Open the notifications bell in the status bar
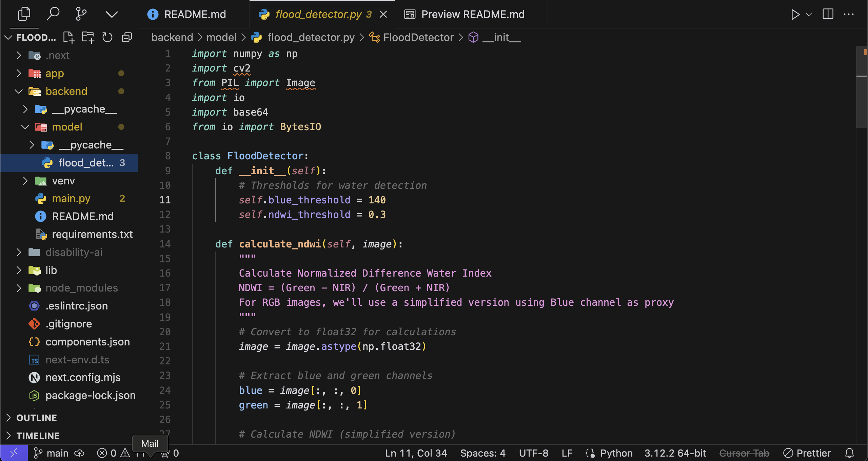 tap(849, 453)
